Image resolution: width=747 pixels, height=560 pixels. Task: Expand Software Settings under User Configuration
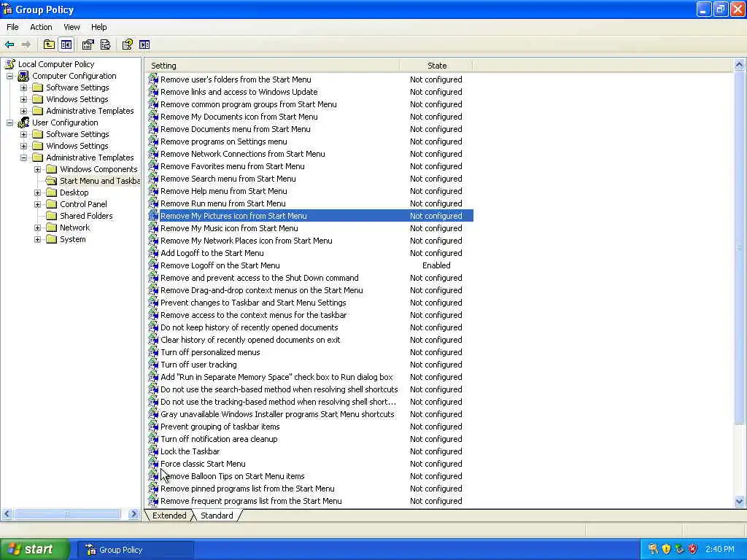click(x=23, y=134)
